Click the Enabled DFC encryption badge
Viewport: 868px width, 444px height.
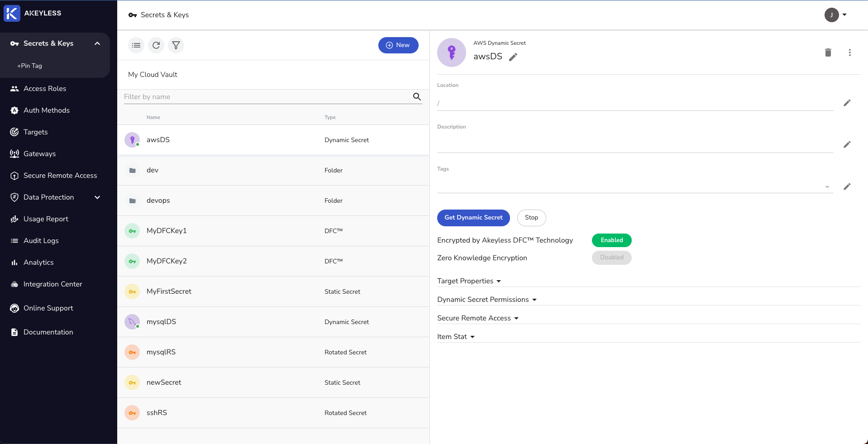click(612, 240)
